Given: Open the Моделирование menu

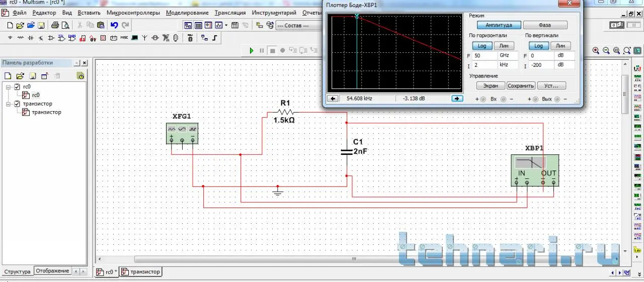Looking at the screenshot, I should (x=187, y=13).
